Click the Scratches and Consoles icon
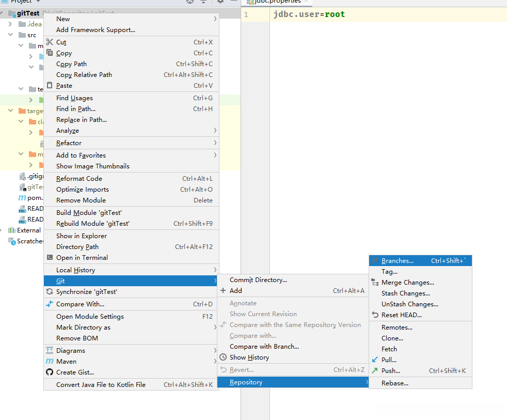Viewport: 507px width, 420px height. click(12, 241)
